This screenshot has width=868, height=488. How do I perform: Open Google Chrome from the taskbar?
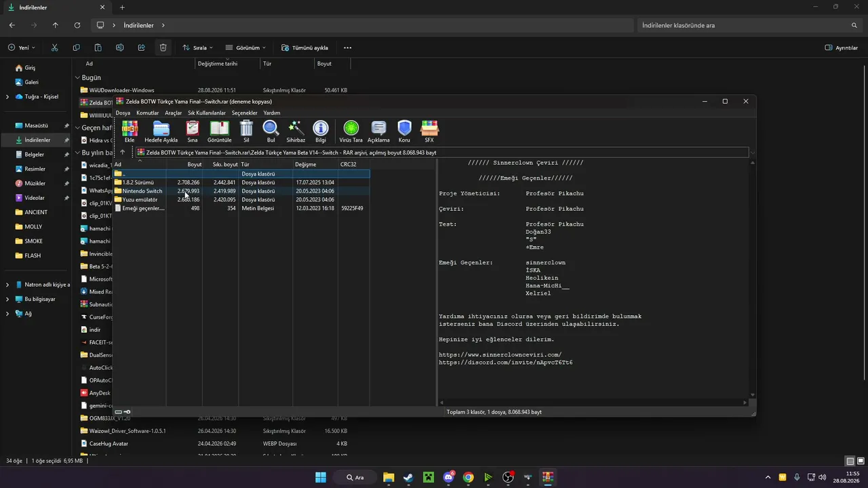click(x=468, y=477)
